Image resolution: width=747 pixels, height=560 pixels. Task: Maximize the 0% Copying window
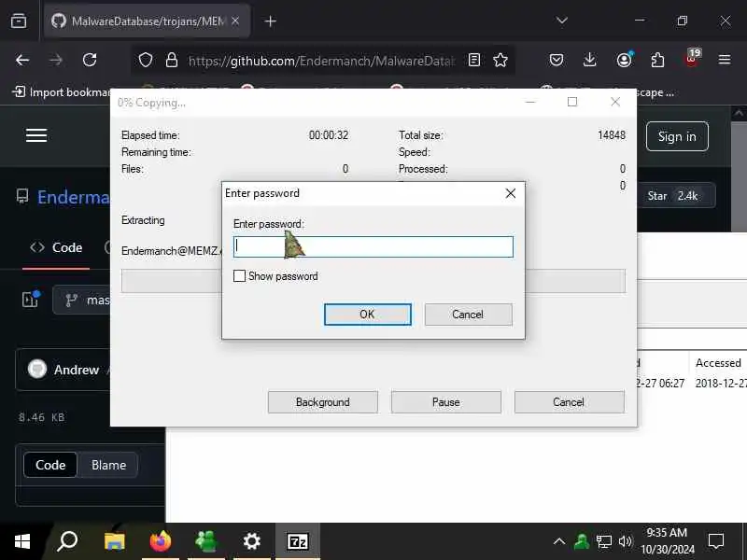pyautogui.click(x=572, y=102)
